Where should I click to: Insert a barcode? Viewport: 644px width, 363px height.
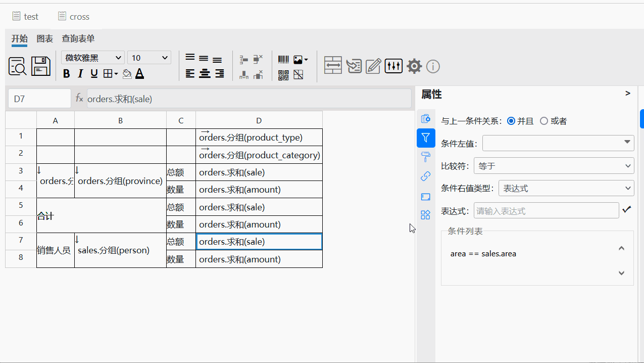[283, 60]
